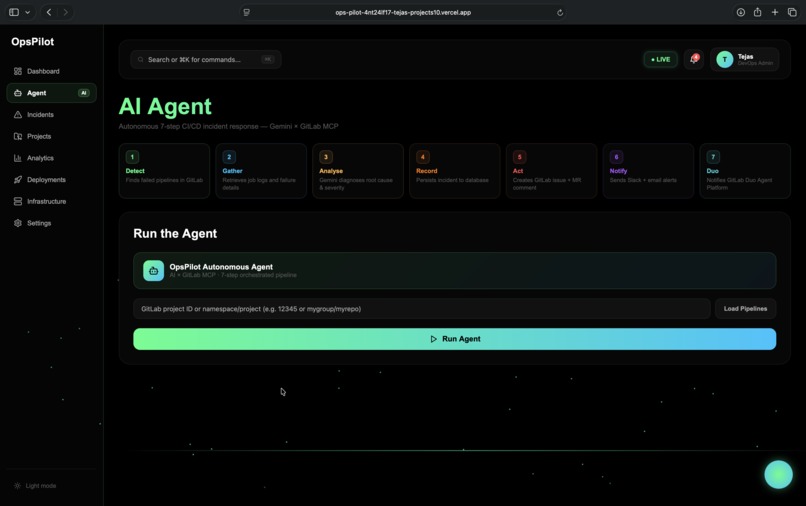Go to Incidents in sidebar
Image resolution: width=806 pixels, height=506 pixels.
51,115
